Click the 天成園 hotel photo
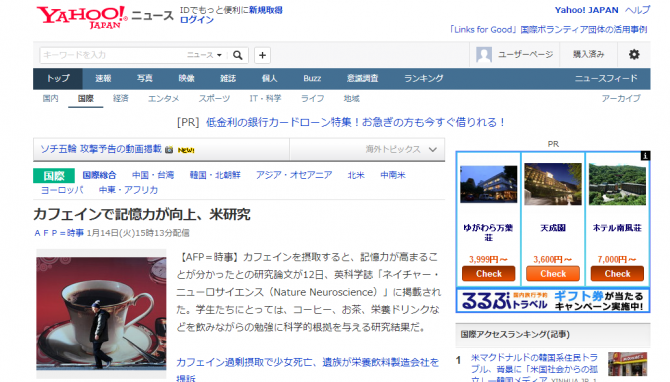Viewport: 670px width, 382px height. [553, 184]
